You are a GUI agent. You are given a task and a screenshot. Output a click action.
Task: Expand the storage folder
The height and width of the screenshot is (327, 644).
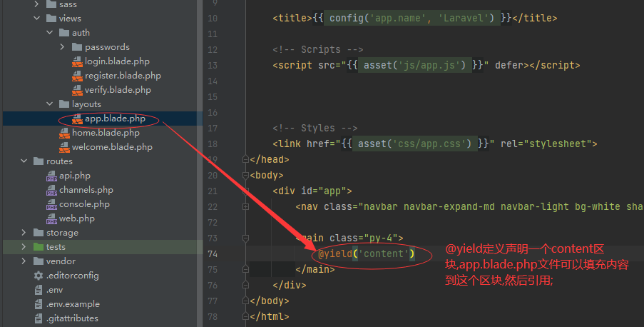[x=24, y=233]
